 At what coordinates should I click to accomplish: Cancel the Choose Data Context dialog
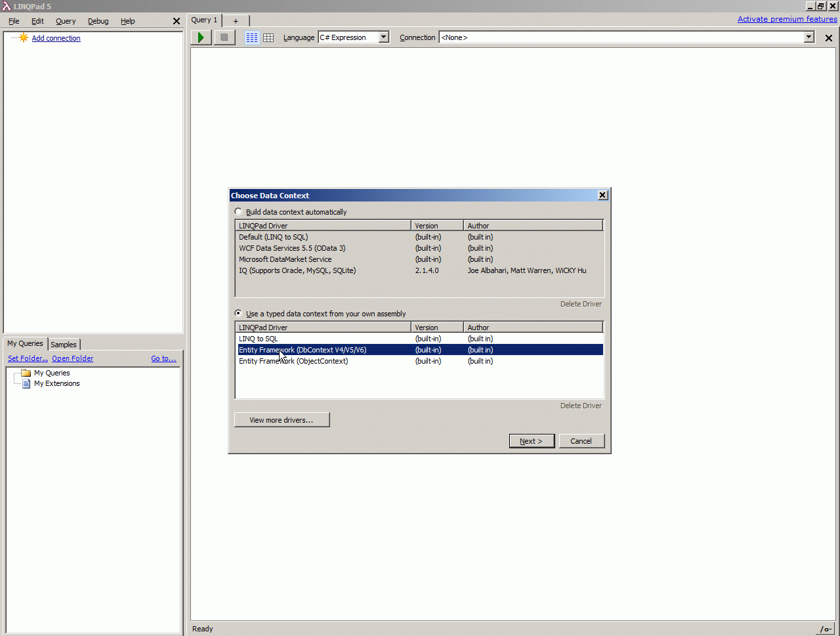pyautogui.click(x=581, y=441)
